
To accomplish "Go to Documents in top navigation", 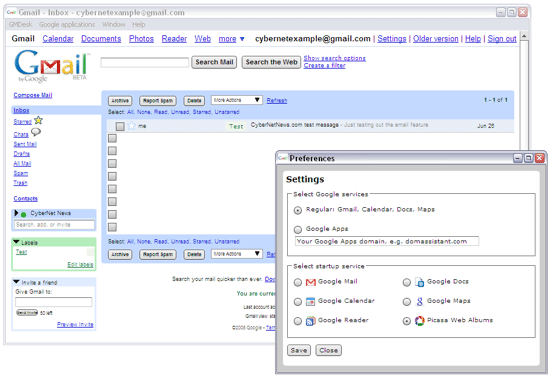I will point(101,39).
